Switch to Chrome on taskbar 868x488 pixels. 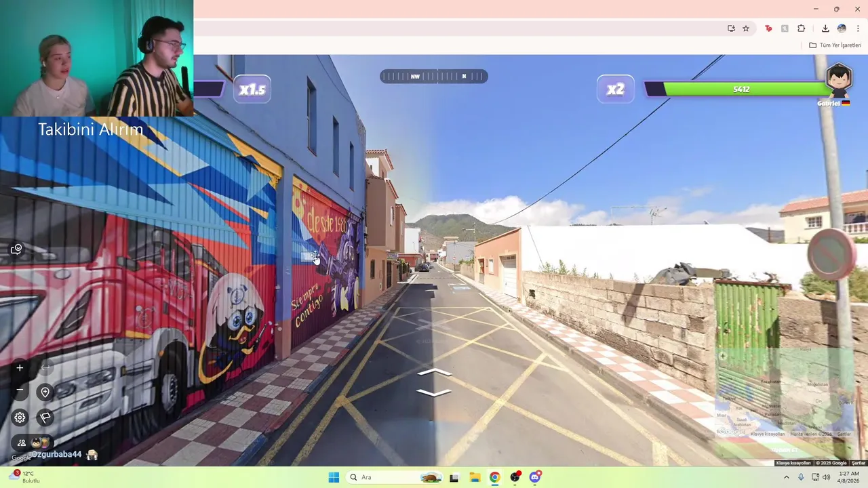point(495,477)
